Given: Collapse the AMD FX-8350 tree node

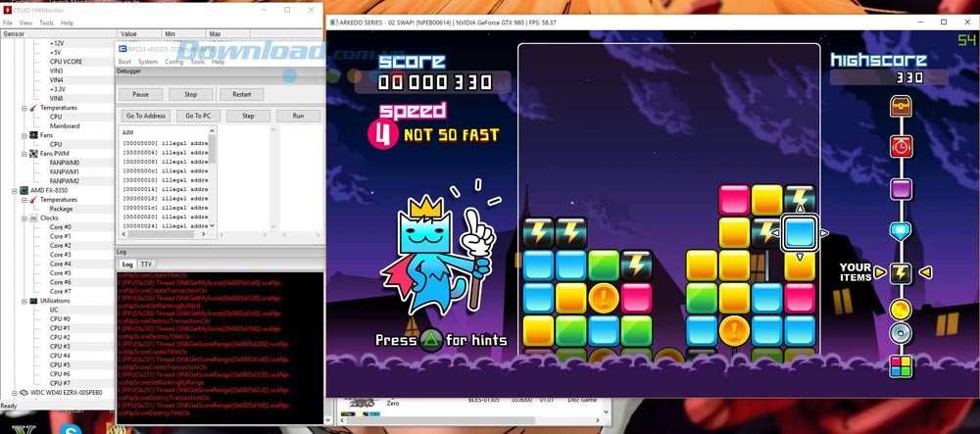Looking at the screenshot, I should [x=15, y=191].
